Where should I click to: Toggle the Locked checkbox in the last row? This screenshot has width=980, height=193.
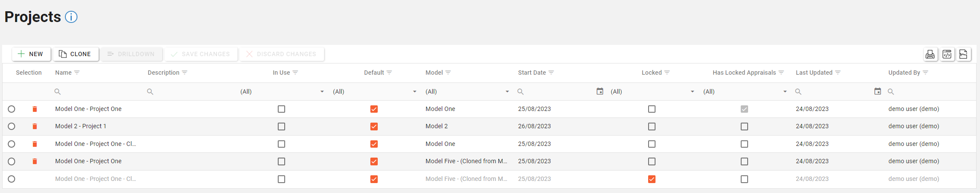click(652, 179)
